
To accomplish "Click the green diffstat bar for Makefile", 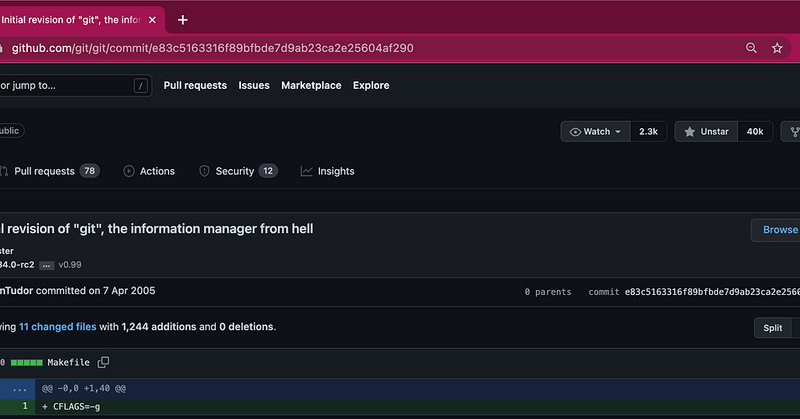I will pos(27,363).
